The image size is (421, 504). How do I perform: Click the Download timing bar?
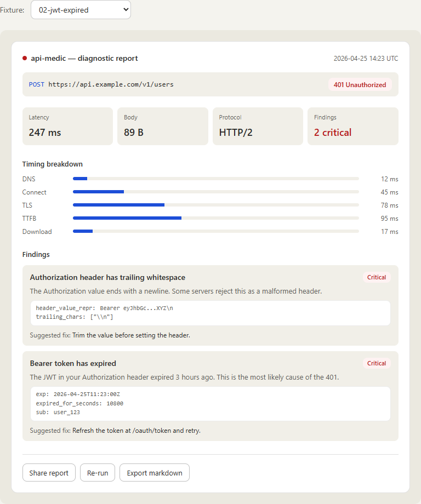[216, 231]
